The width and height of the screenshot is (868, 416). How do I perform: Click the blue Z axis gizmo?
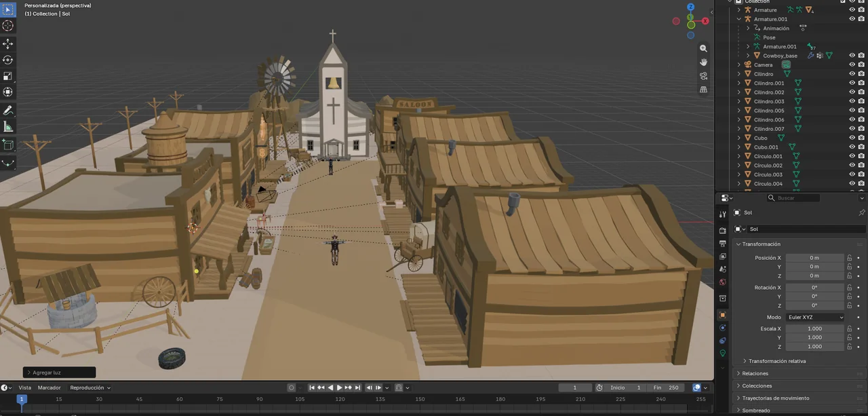click(690, 7)
